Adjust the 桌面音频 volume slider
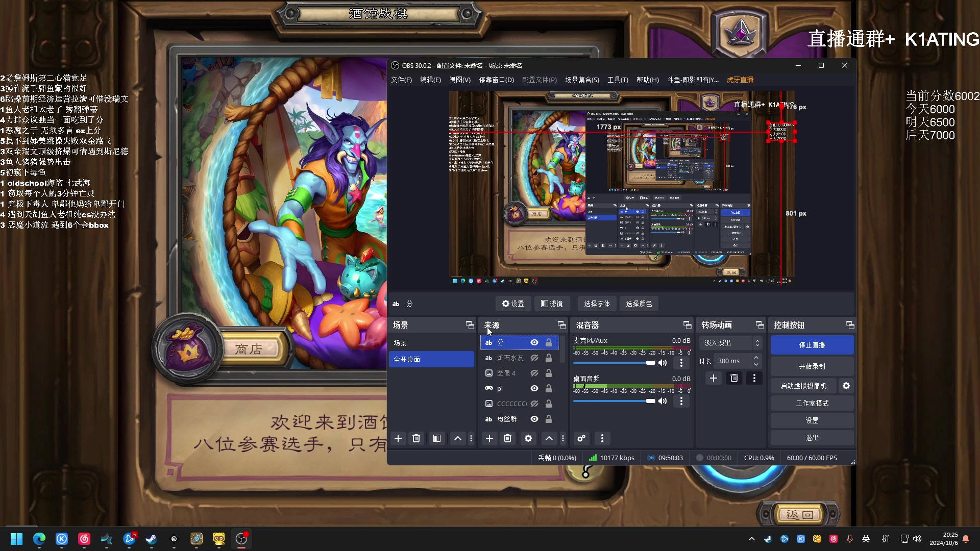Viewport: 980px width, 551px height. [614, 401]
